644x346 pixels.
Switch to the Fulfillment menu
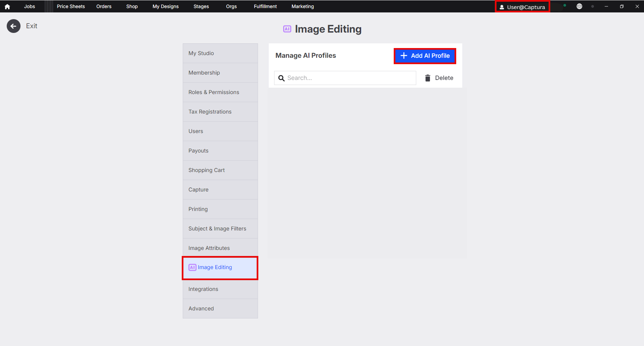[265, 6]
